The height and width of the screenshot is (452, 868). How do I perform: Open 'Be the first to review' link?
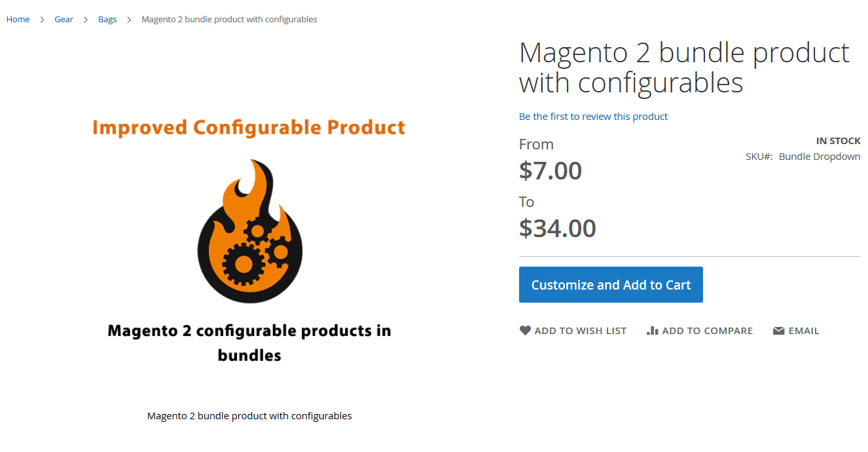(593, 117)
